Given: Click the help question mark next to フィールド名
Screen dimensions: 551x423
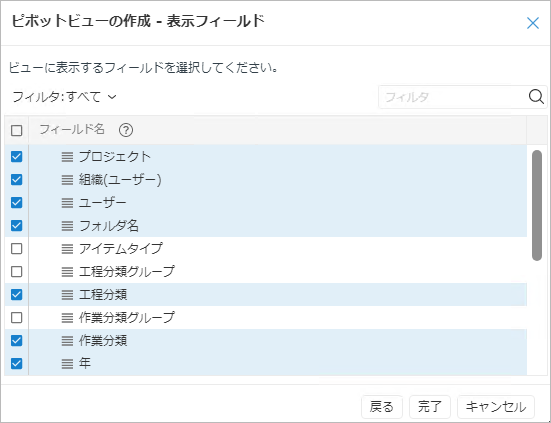Looking at the screenshot, I should (x=126, y=130).
